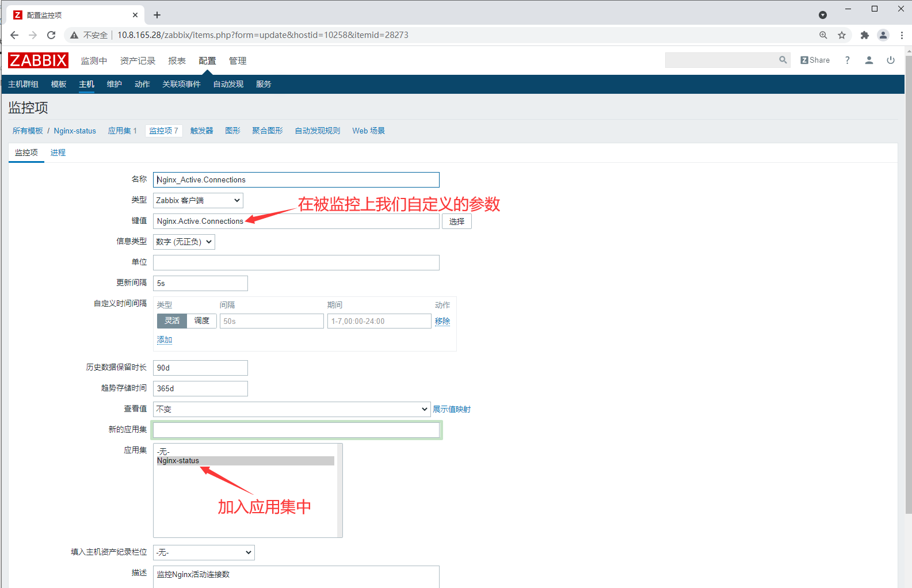The height and width of the screenshot is (588, 912).
Task: Open the Nginx-status template link
Action: (x=75, y=131)
